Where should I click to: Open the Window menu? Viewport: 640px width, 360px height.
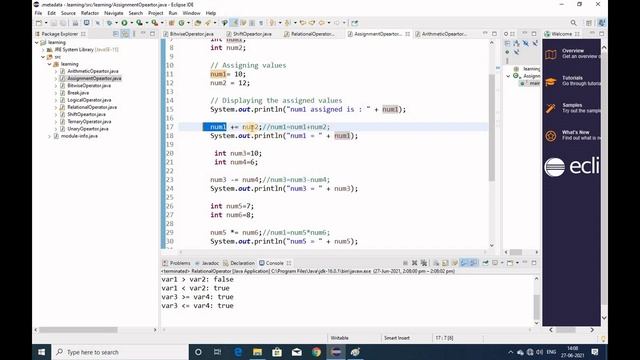coord(191,13)
